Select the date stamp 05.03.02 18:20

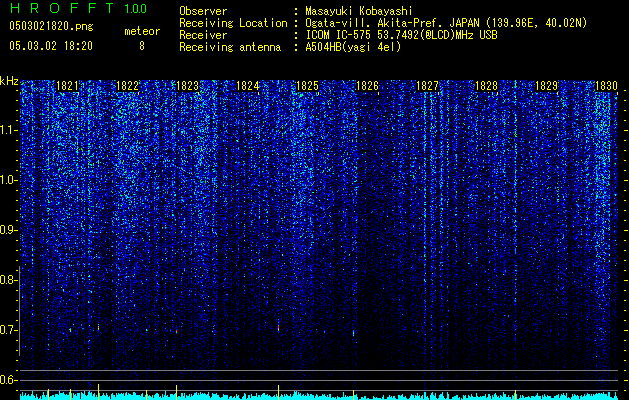[x=51, y=46]
